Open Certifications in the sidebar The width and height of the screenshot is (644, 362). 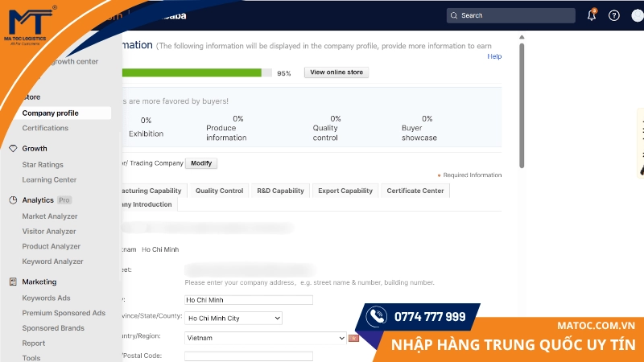point(45,128)
